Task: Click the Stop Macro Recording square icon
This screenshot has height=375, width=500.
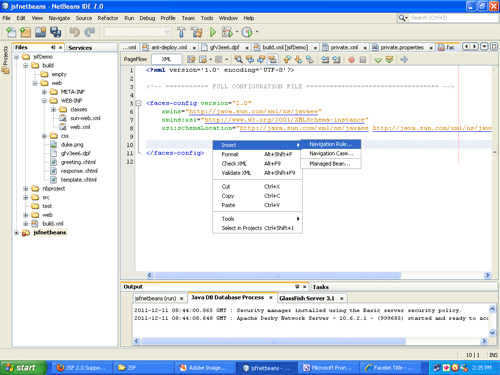Action: click(x=363, y=60)
